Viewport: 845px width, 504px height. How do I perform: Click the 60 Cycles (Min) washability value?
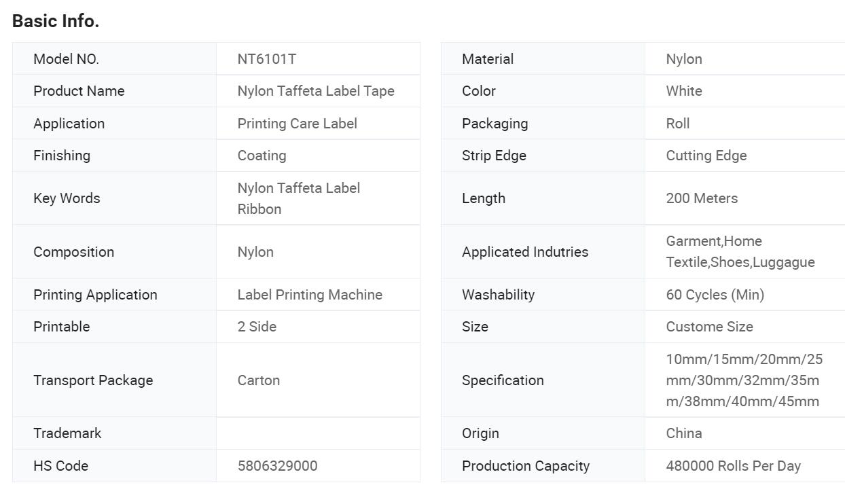click(x=715, y=295)
